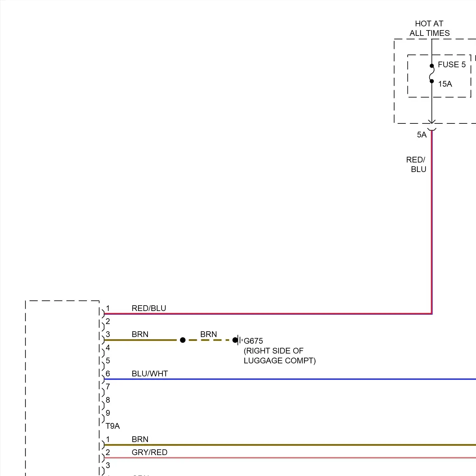The height and width of the screenshot is (476, 476).
Task: Click the connector arrow terminal above 5A
Action: [x=432, y=125]
